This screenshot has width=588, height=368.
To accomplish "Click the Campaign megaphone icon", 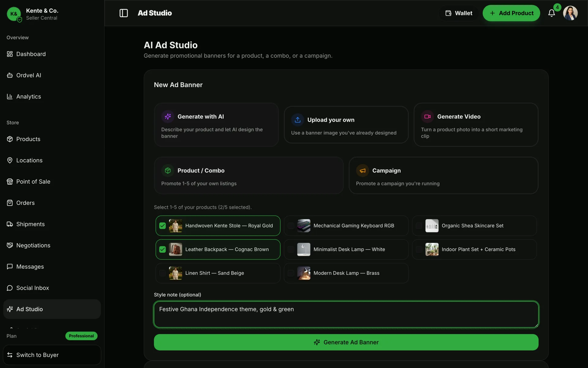I will (363, 171).
